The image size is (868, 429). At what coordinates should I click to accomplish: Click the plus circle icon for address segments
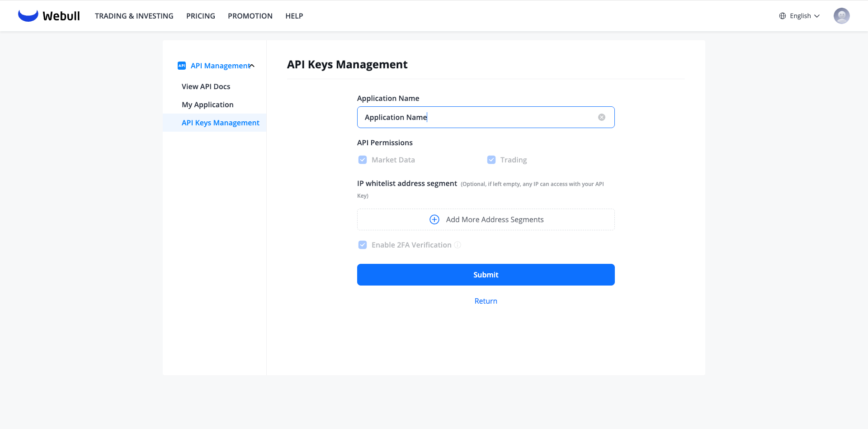(434, 219)
